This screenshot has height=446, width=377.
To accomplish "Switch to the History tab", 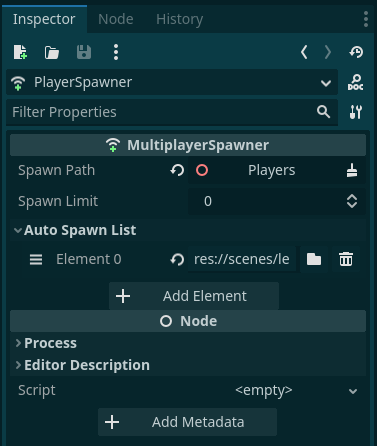I will click(179, 19).
